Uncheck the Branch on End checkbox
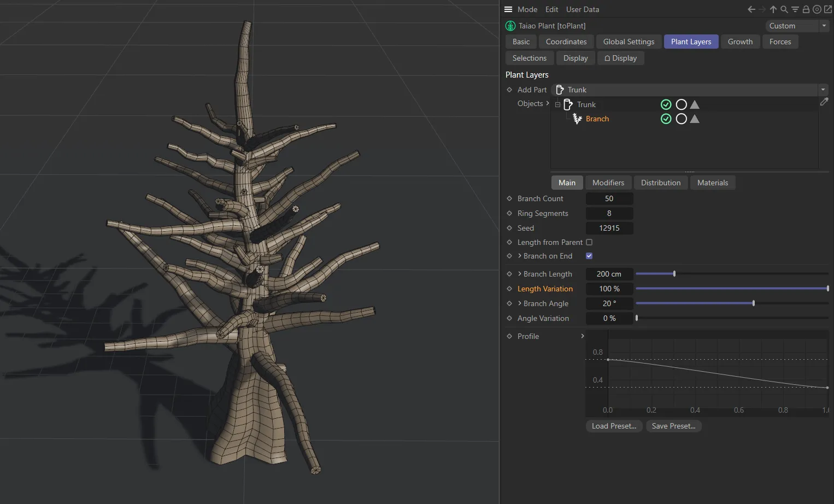 [x=589, y=255]
